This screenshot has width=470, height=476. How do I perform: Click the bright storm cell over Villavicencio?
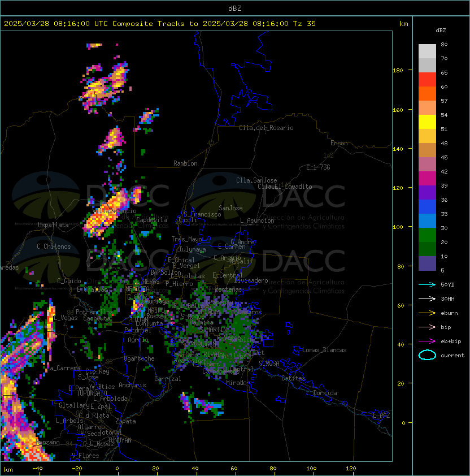(107, 213)
